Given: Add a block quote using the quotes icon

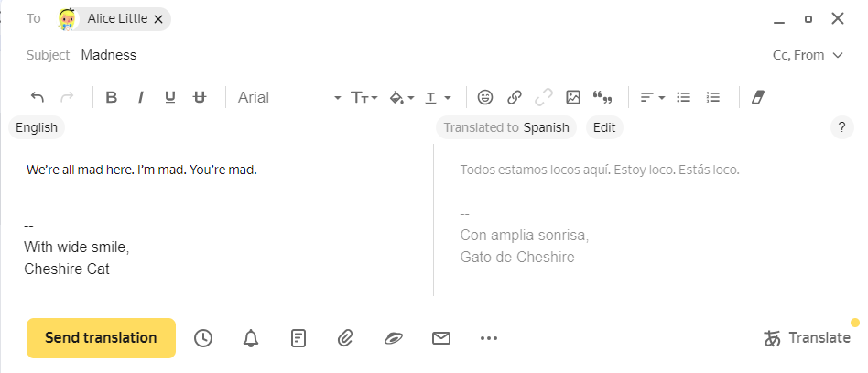Looking at the screenshot, I should pos(602,97).
